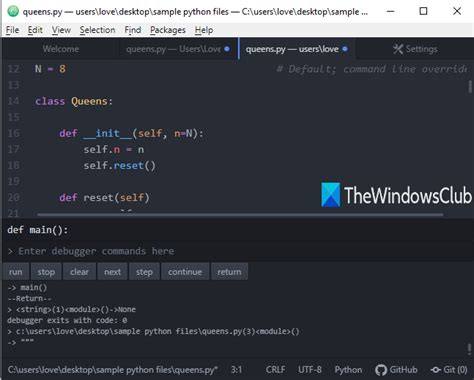Viewport: 474px width, 380px height.
Task: Open the Edit menu
Action: (35, 30)
